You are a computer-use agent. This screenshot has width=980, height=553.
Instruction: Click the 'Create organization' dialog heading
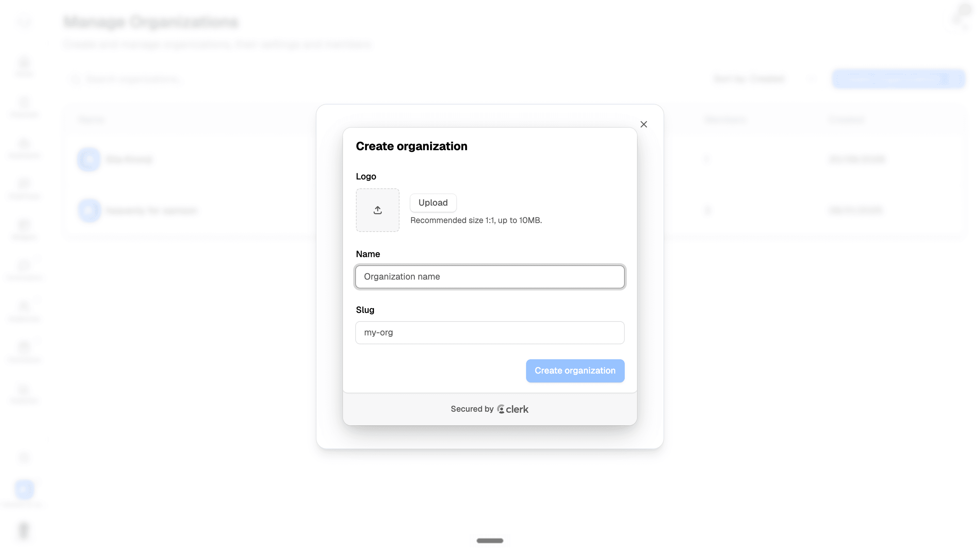411,146
